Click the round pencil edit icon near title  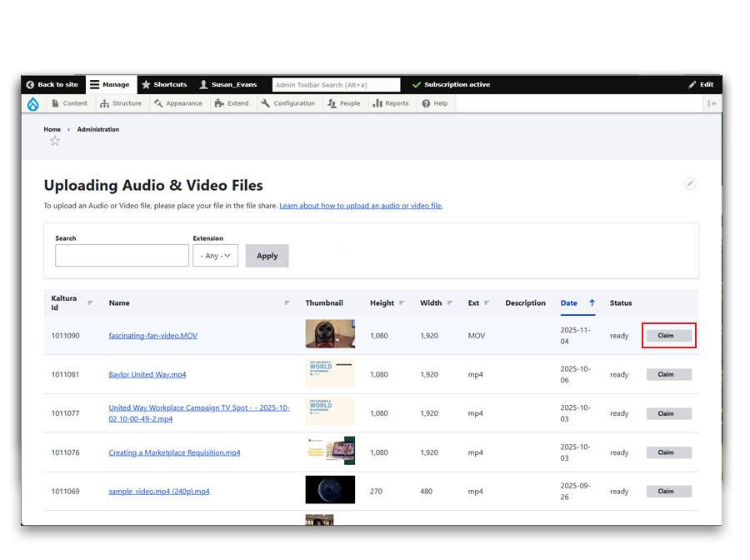pos(690,183)
